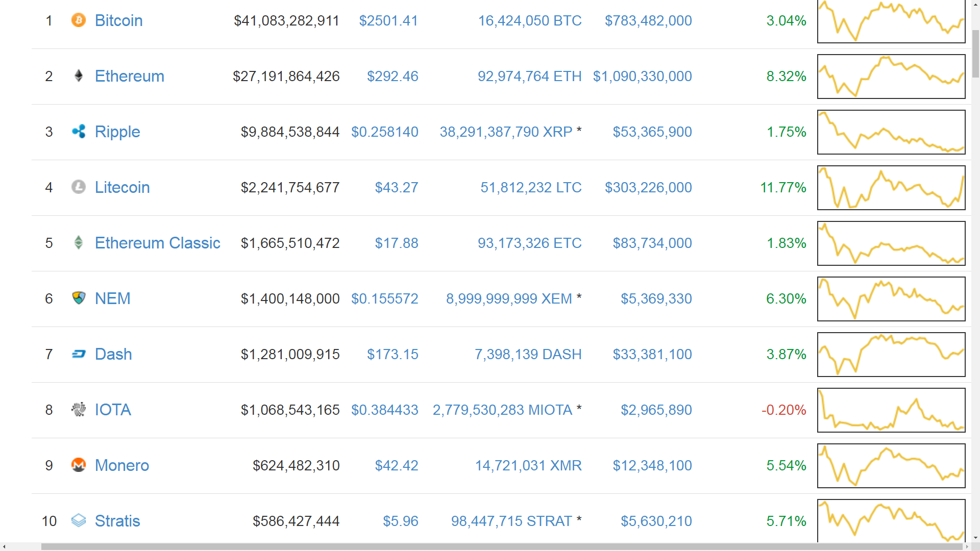The image size is (980, 551).
Task: Click NEM supply 8,999,999,999 XEM
Action: coord(509,299)
